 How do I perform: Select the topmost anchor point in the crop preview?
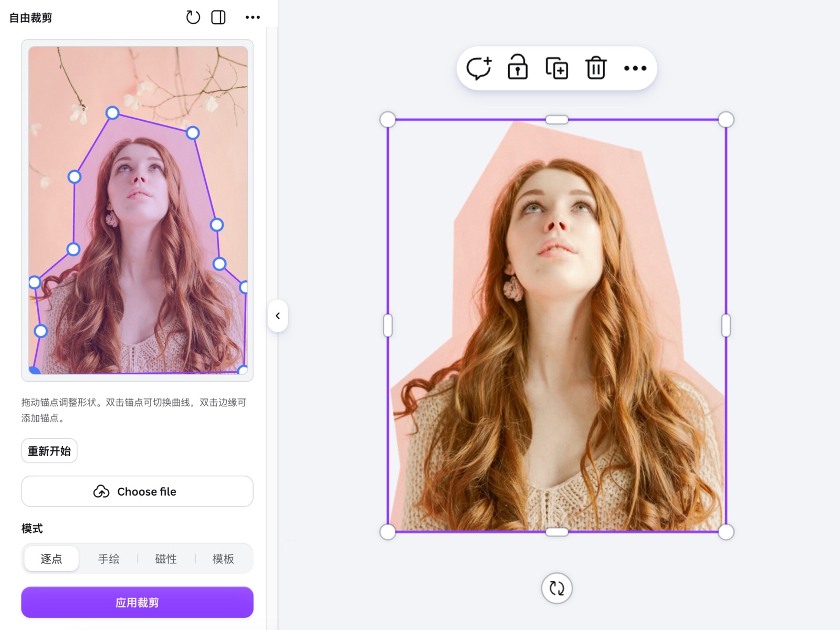coord(112,113)
